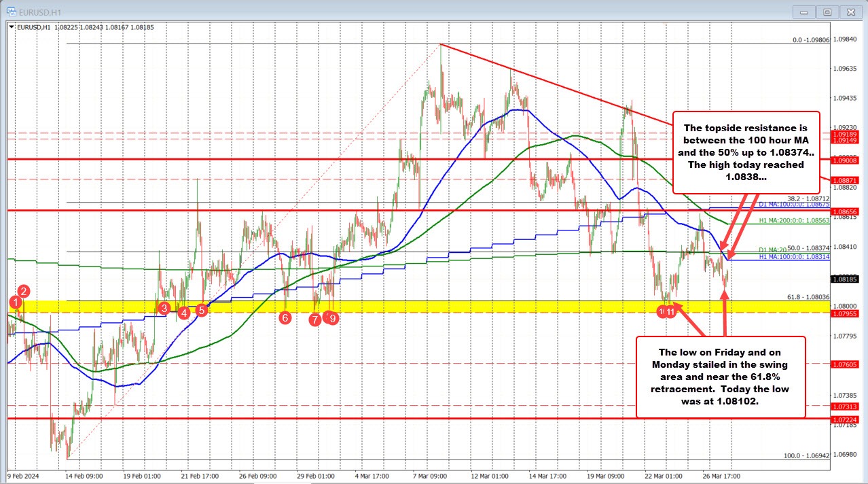The width and height of the screenshot is (868, 484).
Task: Select the red 1.09008 resistance price label
Action: tap(845, 160)
